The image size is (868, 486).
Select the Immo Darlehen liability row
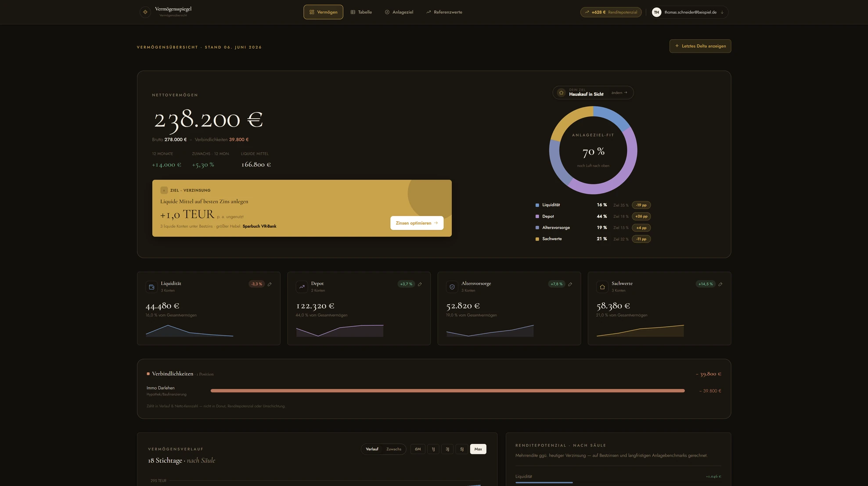coord(434,391)
